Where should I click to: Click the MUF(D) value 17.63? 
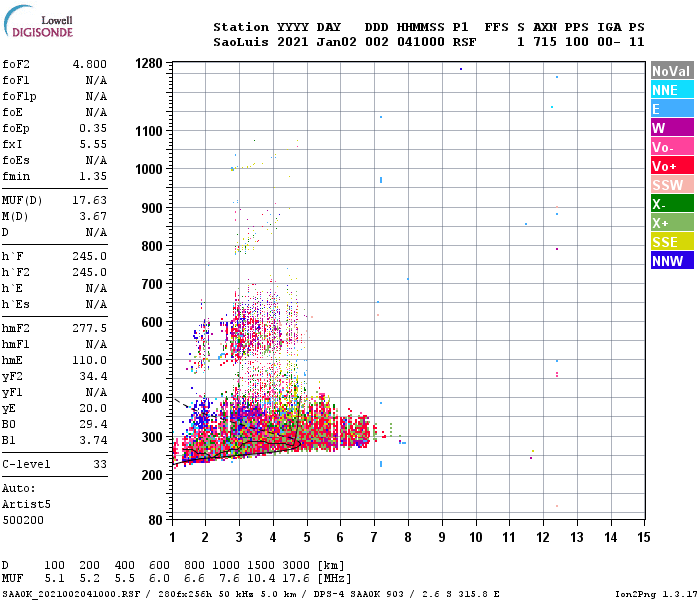[x=90, y=200]
